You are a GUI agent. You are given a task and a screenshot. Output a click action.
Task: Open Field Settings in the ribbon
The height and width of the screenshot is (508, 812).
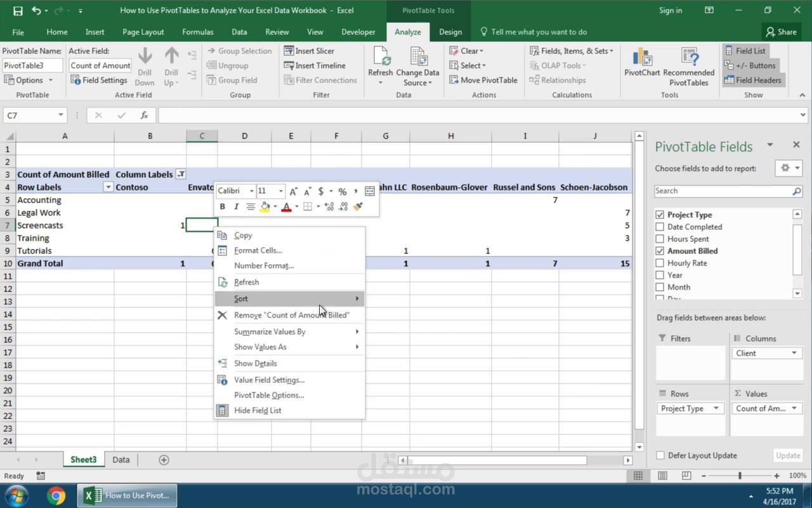(99, 80)
